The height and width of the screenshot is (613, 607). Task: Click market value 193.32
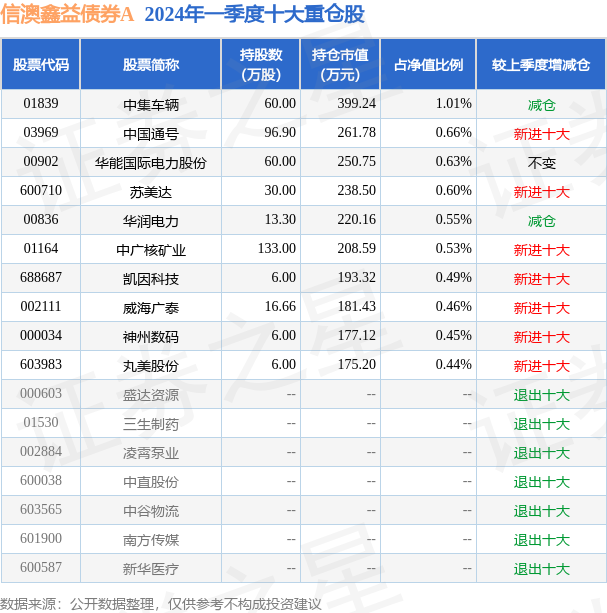[x=356, y=277]
